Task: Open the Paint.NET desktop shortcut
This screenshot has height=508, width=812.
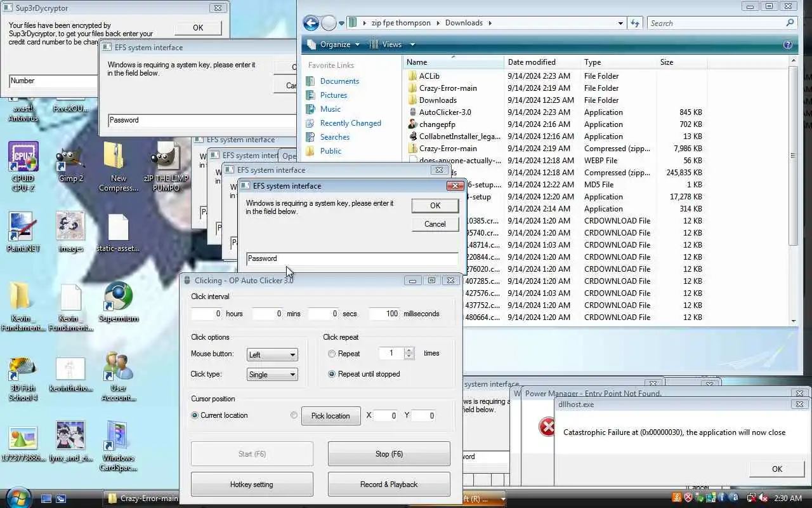Action: pos(23,232)
